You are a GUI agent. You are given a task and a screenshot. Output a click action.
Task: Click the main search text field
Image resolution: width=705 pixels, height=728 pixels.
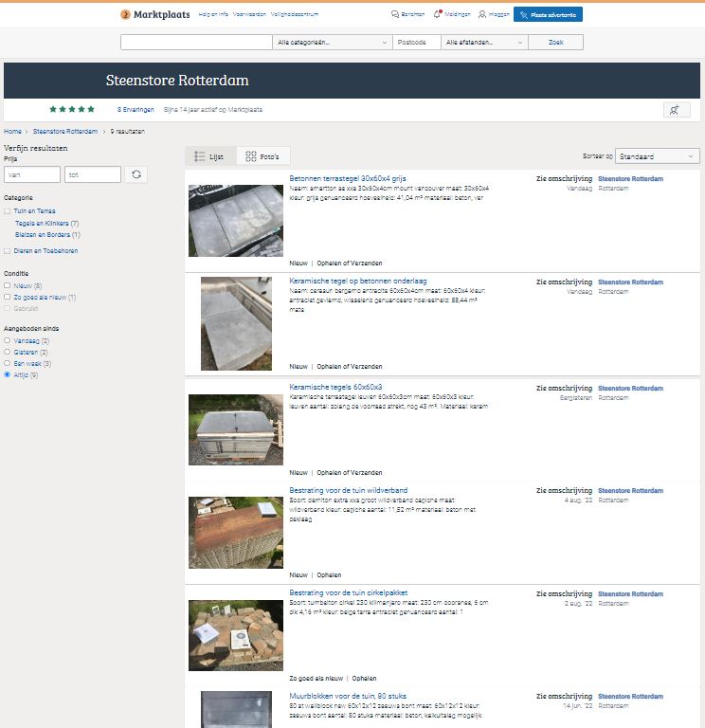point(196,43)
